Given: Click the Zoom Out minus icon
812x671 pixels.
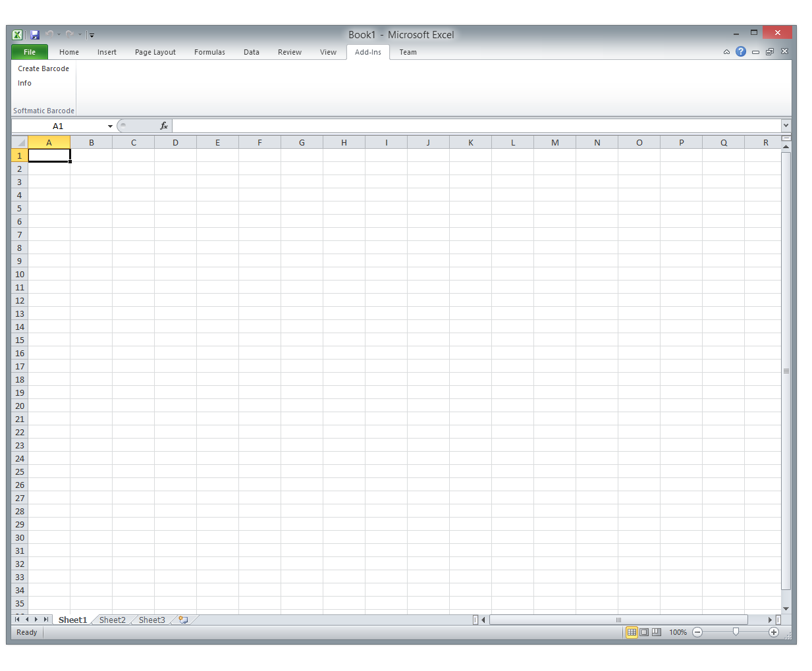Looking at the screenshot, I should [x=697, y=632].
